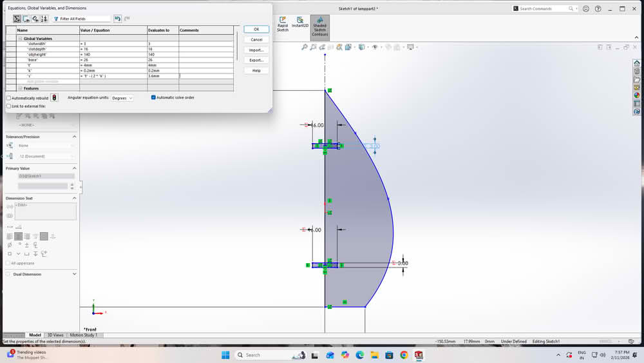Open Windows Start menu

(225, 355)
